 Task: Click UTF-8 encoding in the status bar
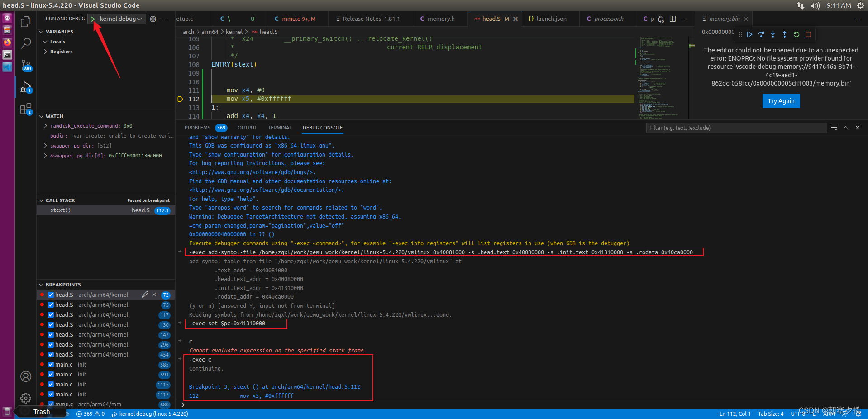799,414
